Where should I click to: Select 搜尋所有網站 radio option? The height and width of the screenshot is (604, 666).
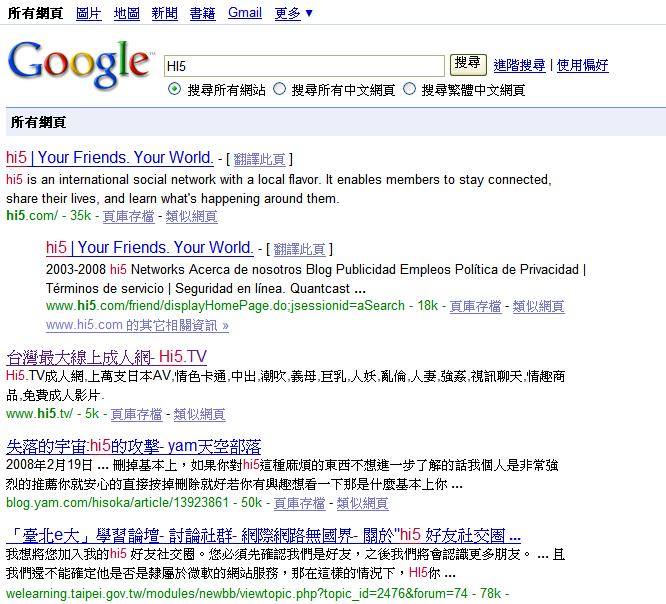pos(174,89)
